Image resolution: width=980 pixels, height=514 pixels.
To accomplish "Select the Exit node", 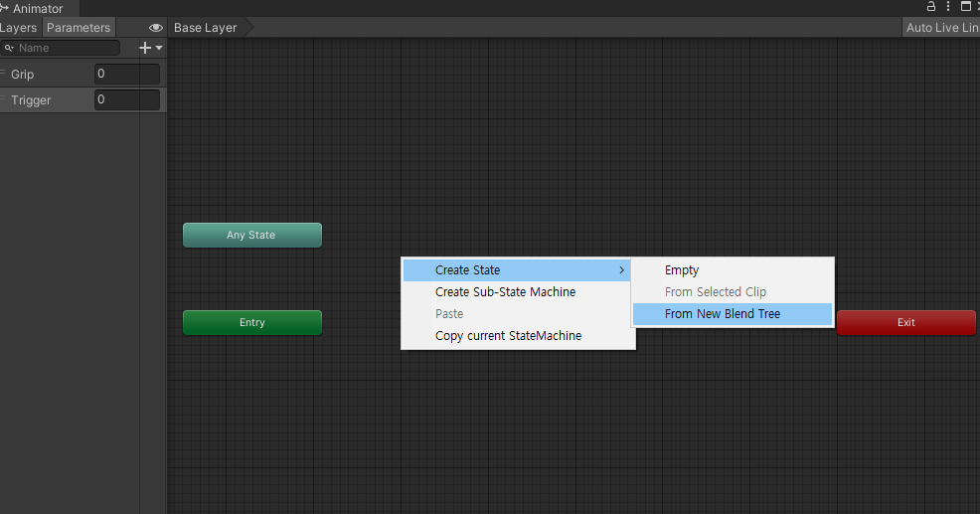I will pos(906,323).
